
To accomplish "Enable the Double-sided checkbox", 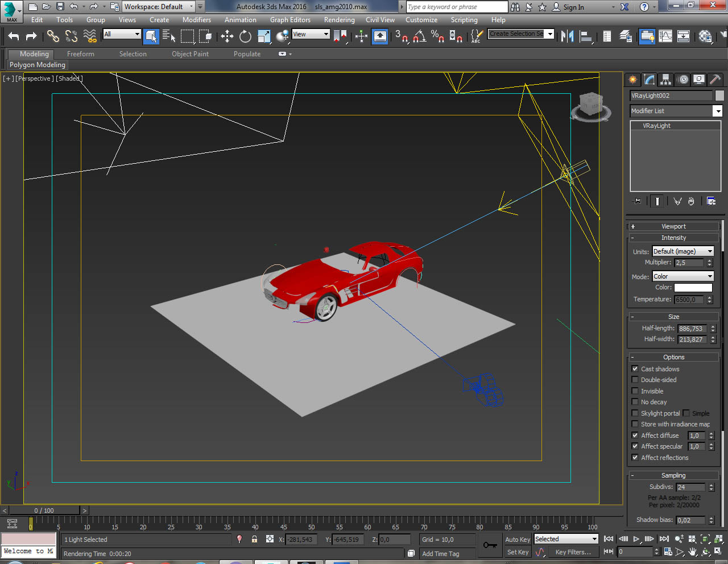I will pos(635,380).
